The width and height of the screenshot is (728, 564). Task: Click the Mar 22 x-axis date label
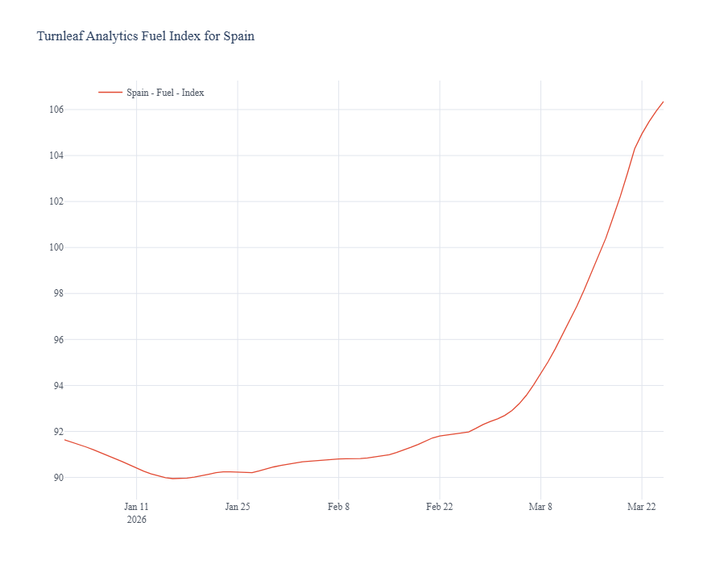(x=642, y=507)
